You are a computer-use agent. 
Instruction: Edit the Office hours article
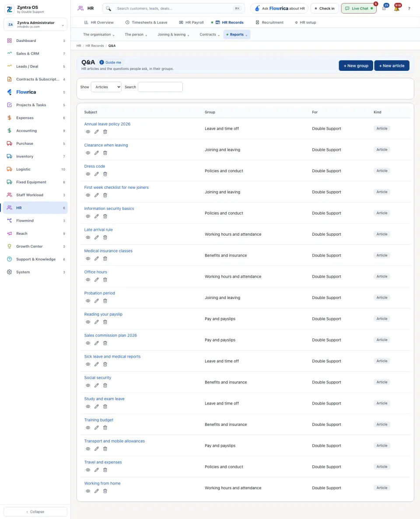coord(96,280)
